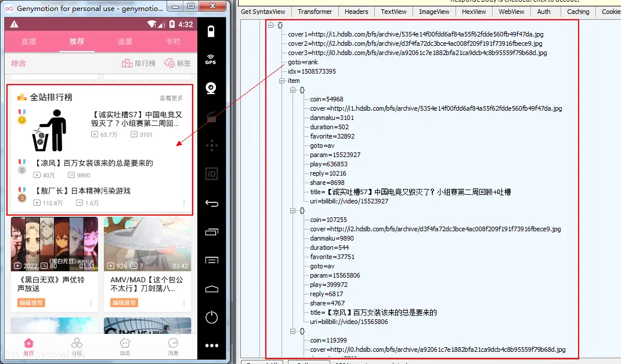Open the webcam camera widget

click(211, 88)
